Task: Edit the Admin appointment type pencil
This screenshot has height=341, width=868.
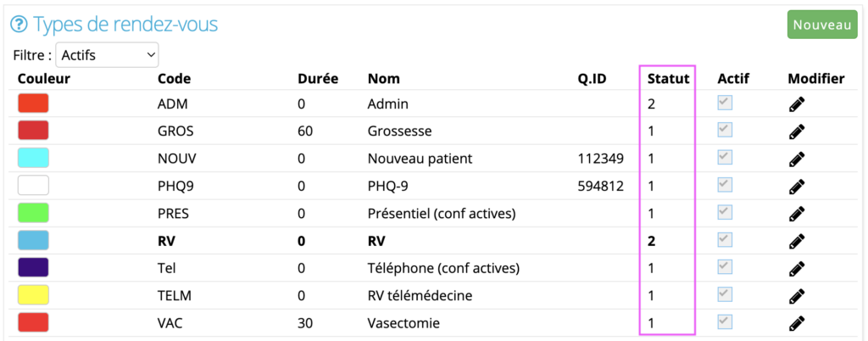Action: pos(797,104)
